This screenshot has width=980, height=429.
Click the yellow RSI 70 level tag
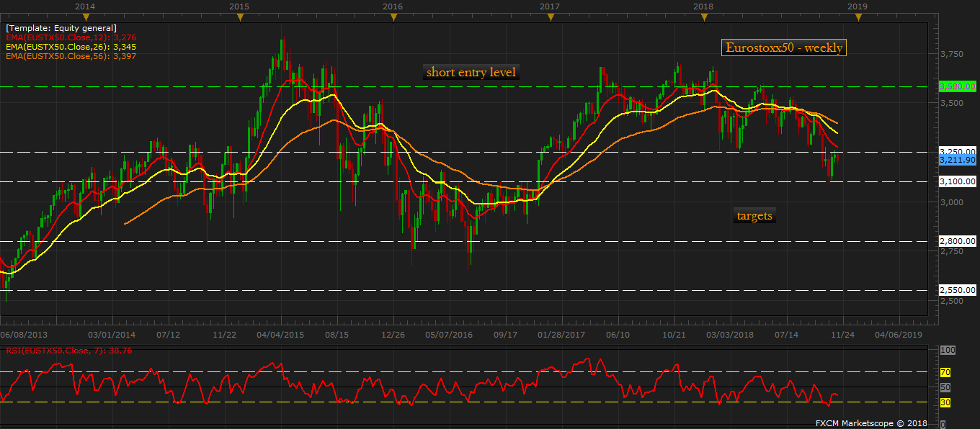[945, 372]
